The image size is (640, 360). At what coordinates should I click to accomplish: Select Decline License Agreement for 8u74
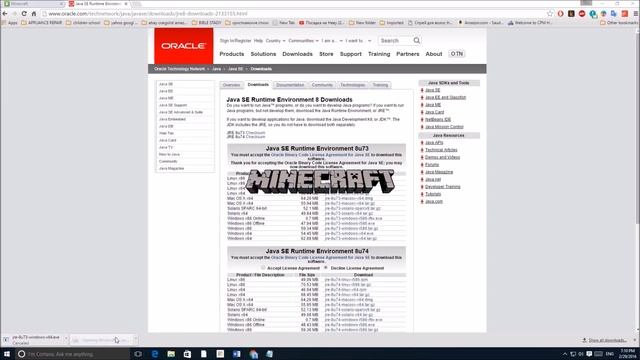(325, 268)
